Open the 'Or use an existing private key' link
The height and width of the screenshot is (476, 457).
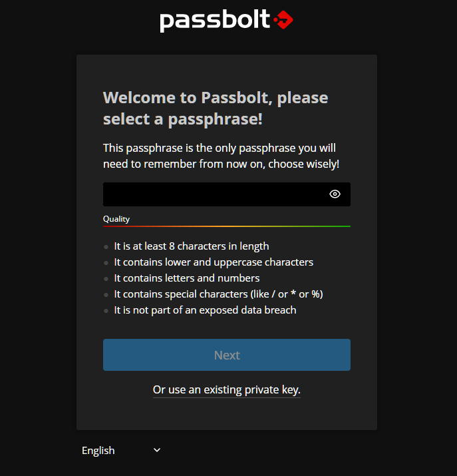[x=227, y=389]
